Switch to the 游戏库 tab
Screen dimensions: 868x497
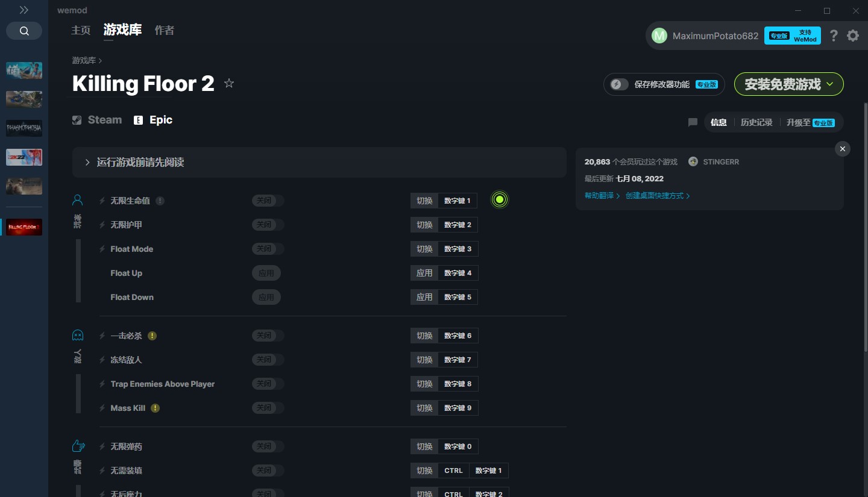click(x=122, y=30)
